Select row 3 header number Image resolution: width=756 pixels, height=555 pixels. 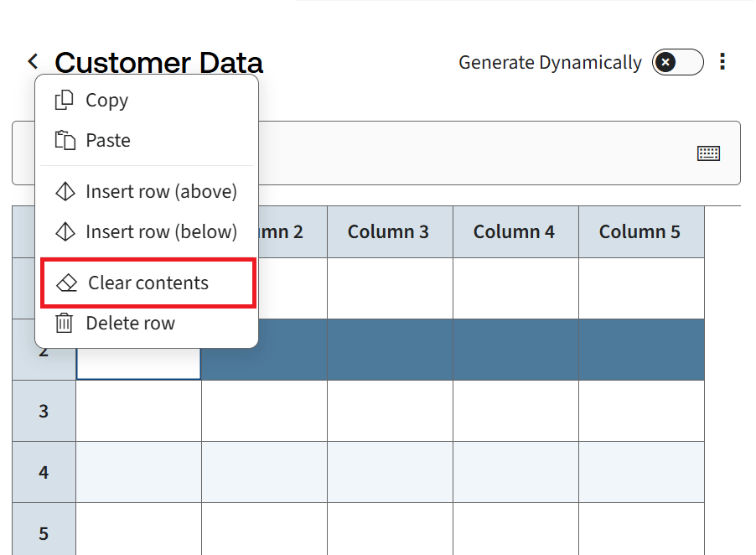point(44,411)
